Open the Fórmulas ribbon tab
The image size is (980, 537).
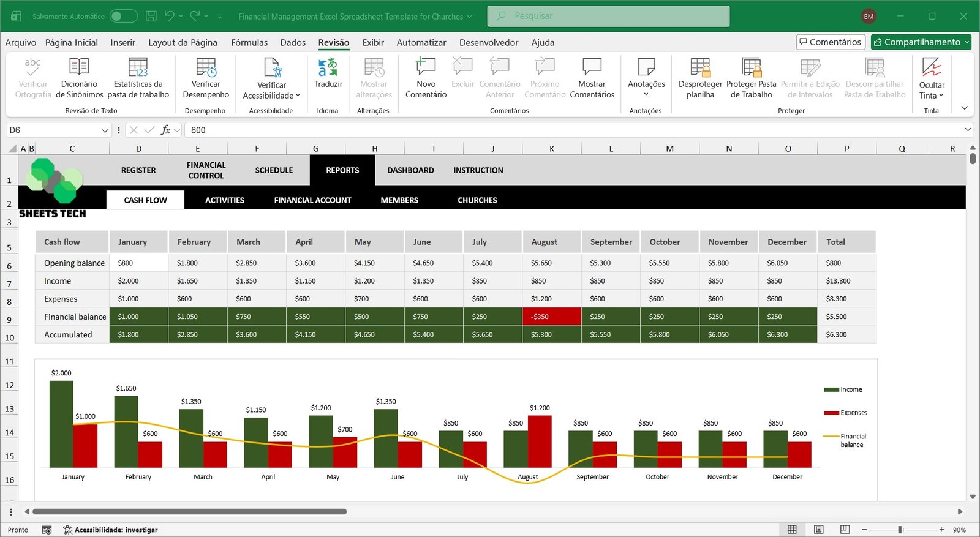(x=249, y=42)
